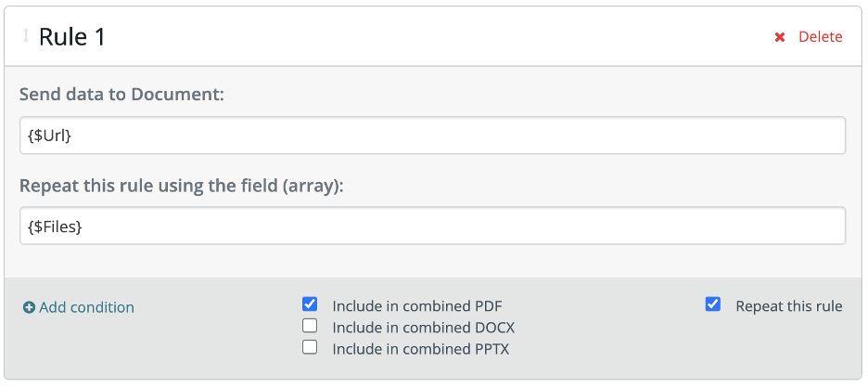Screen dimensions: 868x388
Task: Enable Include in combined PPTX checkbox
Action: click(311, 347)
